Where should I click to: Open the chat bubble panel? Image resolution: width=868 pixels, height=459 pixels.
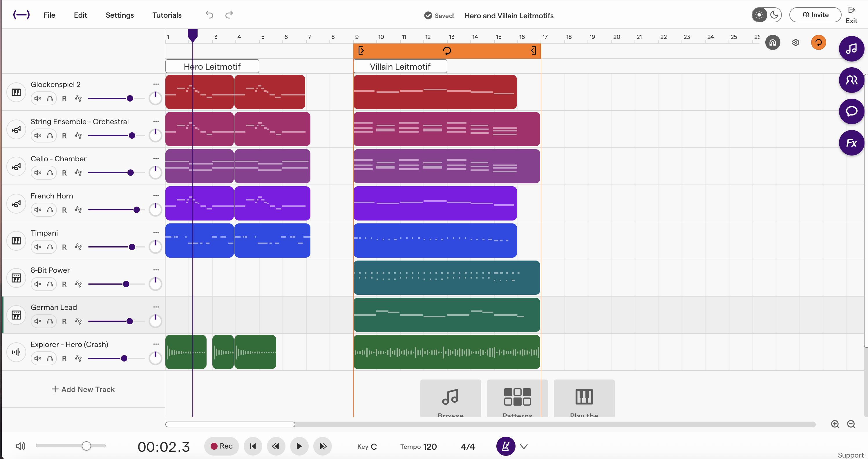(x=851, y=111)
